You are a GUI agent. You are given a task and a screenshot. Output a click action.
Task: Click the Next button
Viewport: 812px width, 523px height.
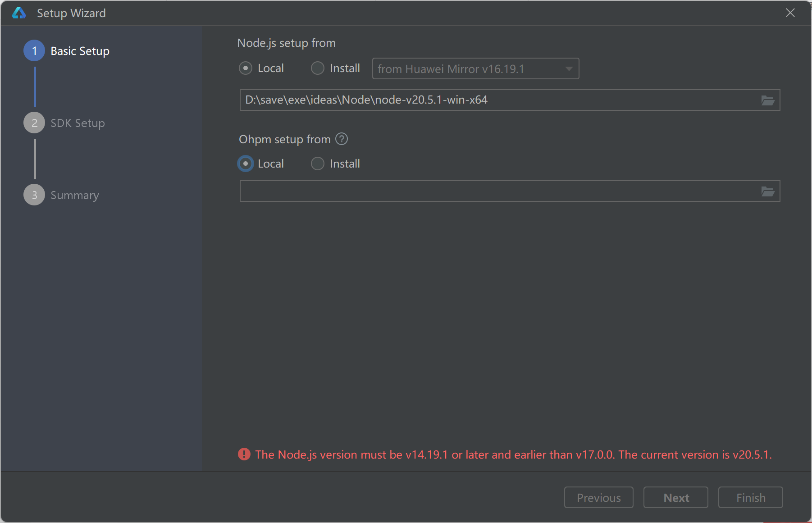pos(675,497)
